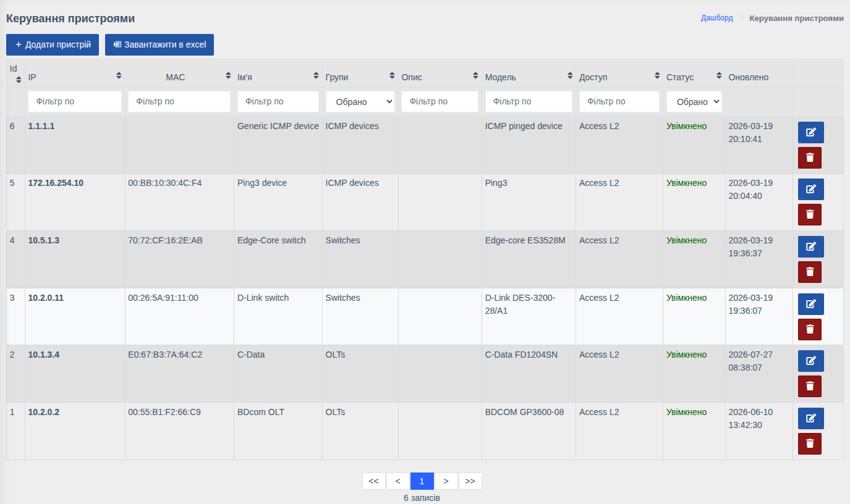This screenshot has height=504, width=850.
Task: Go to the Дашборд breadcrumb link
Action: [717, 18]
